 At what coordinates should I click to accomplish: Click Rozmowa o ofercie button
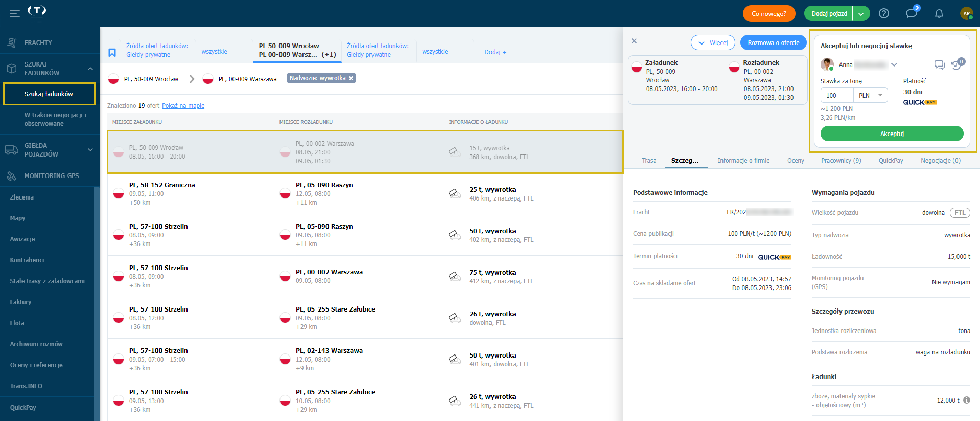773,42
